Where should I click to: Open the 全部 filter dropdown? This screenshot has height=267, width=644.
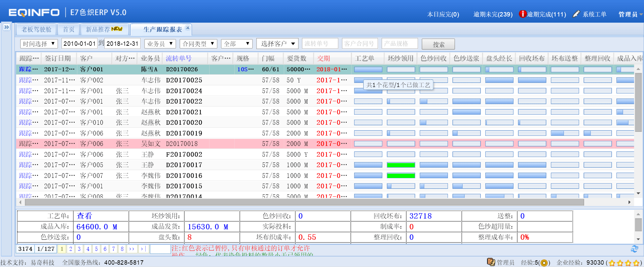[237, 44]
